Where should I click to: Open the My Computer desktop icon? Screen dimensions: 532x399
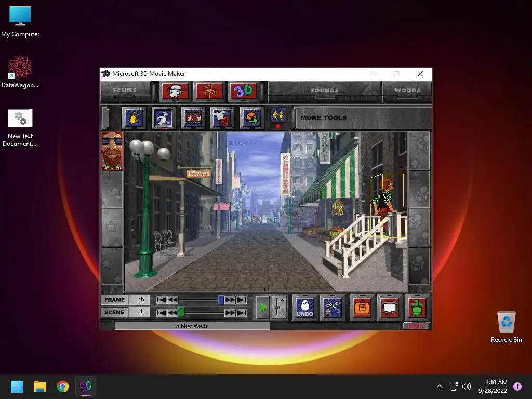(20, 22)
